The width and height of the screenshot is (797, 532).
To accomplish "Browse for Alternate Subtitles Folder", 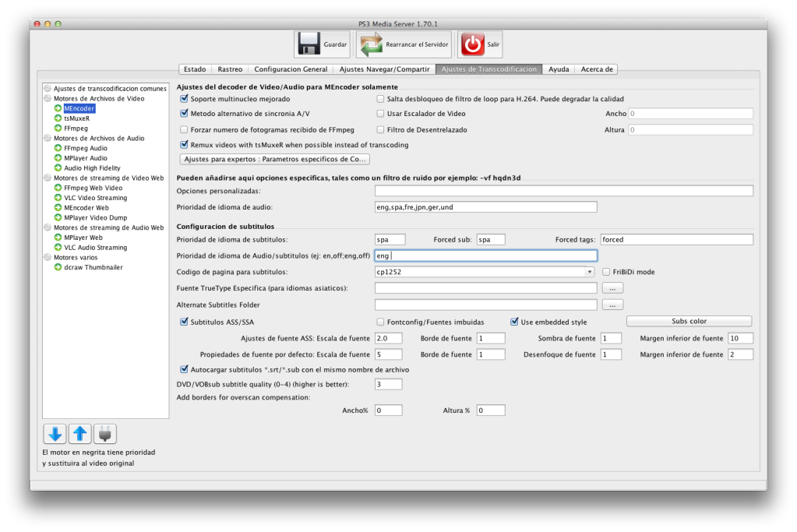I will (x=612, y=305).
